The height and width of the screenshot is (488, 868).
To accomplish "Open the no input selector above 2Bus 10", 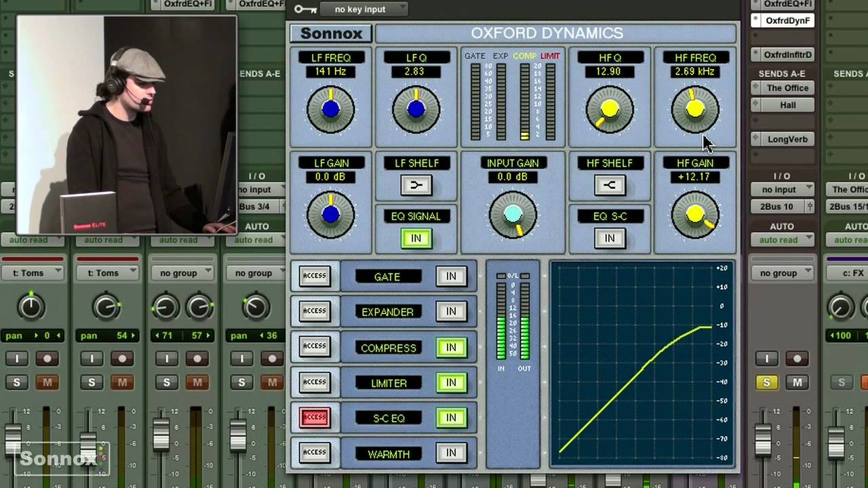I will [x=782, y=190].
